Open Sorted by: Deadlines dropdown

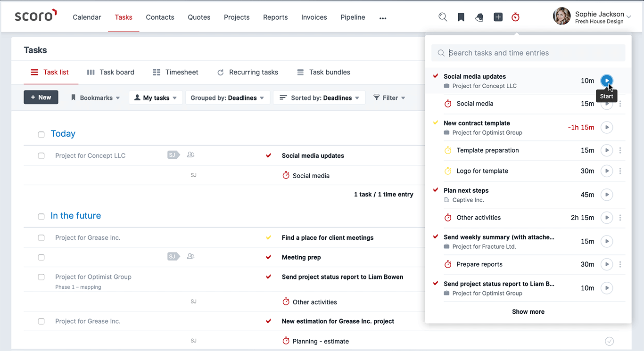click(x=319, y=98)
